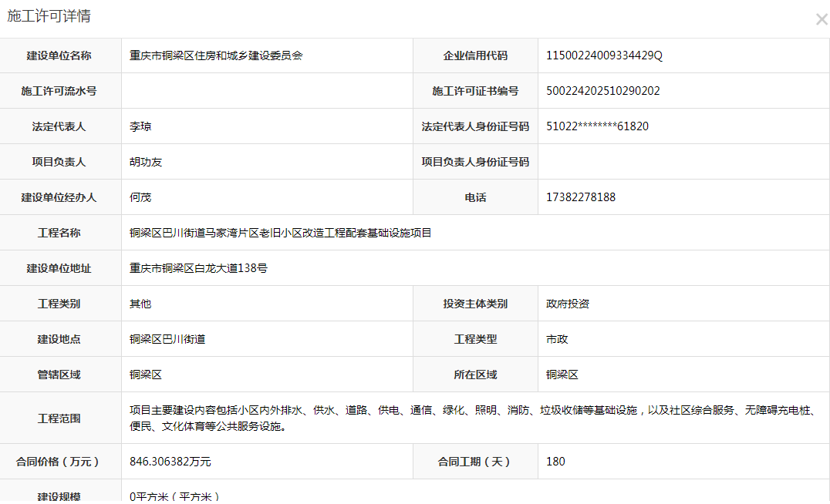Click the empty 项目负责人身份证号码 value cell
This screenshot has width=830, height=504.
pos(683,162)
